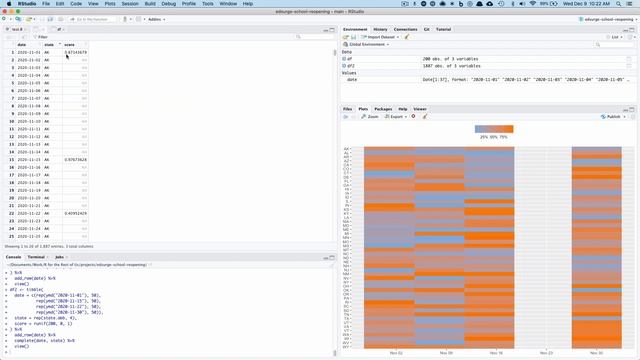Click the date cell 2020-11-22 in row 22
This screenshot has height=360, width=640.
click(x=29, y=213)
